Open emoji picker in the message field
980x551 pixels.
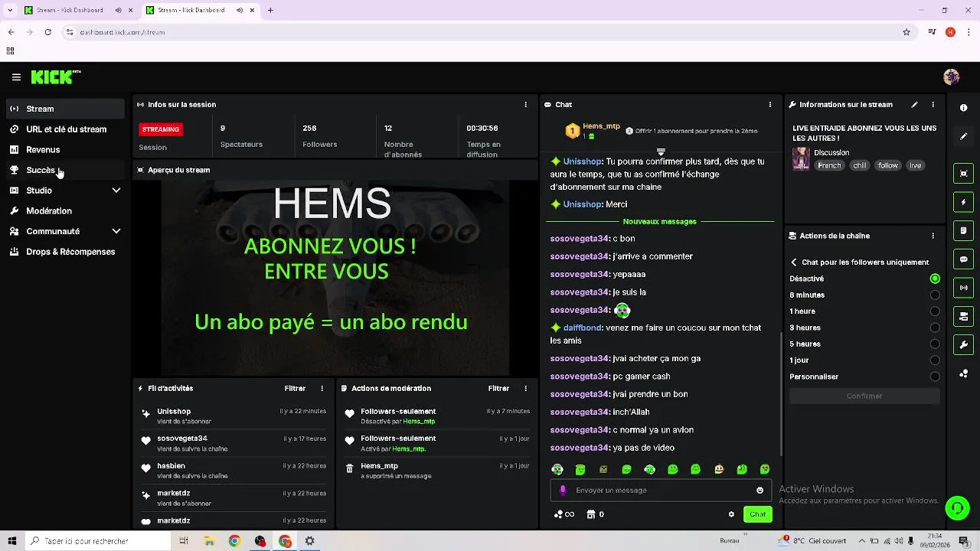[x=760, y=491]
